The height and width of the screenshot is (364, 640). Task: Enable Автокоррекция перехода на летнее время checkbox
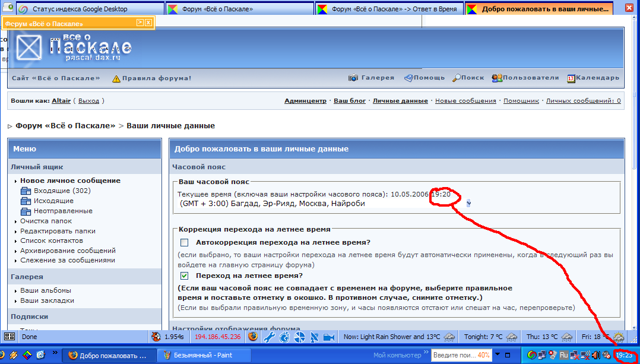[x=185, y=242]
